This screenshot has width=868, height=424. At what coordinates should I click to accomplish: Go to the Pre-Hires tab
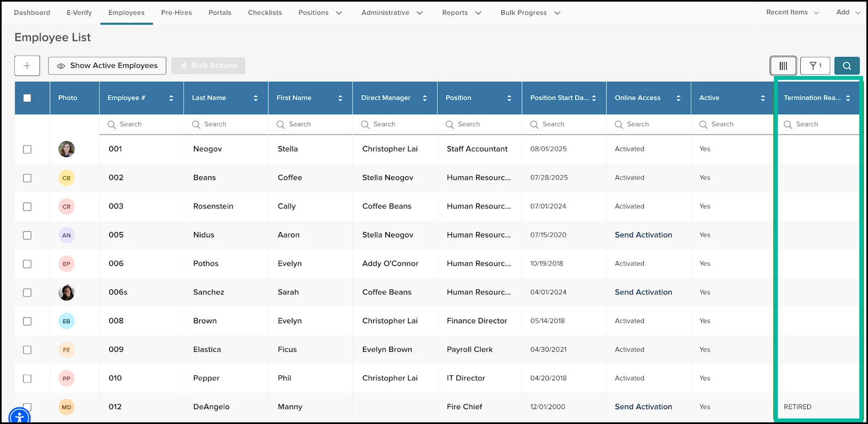177,13
